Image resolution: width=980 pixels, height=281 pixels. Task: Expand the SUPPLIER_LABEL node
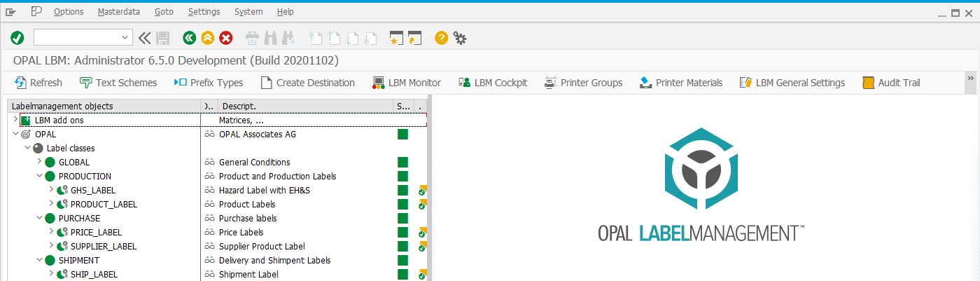[51, 246]
